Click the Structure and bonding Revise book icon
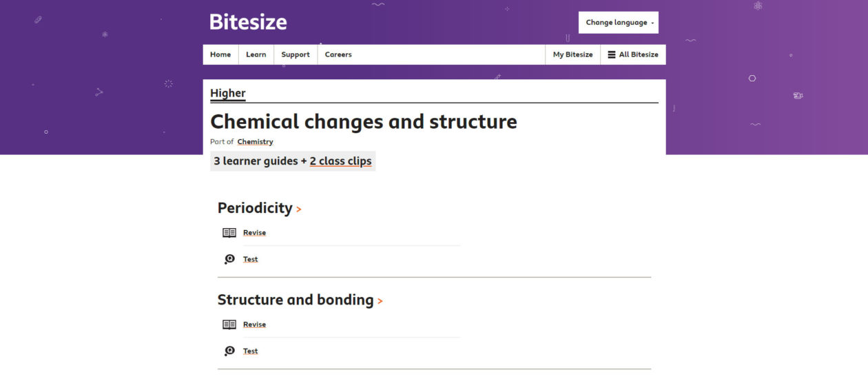Viewport: 868px width, 381px height. point(229,325)
